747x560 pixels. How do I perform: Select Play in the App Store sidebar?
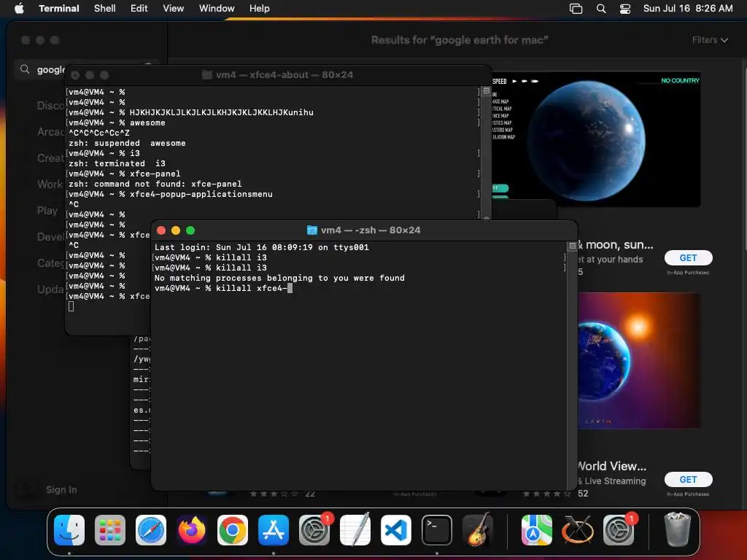click(x=47, y=211)
